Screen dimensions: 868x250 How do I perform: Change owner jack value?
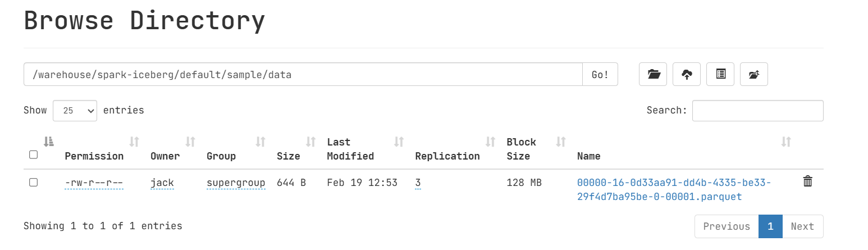162,183
